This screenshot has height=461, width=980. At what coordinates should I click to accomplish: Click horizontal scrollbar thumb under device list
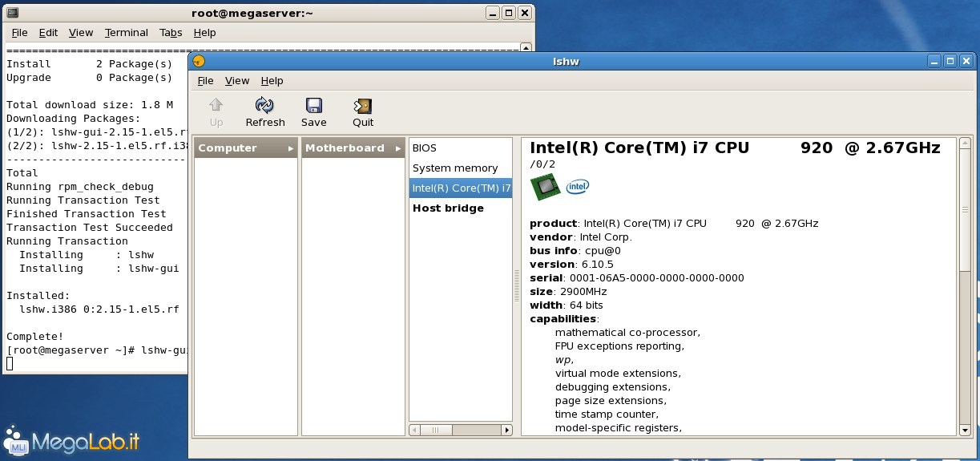435,431
